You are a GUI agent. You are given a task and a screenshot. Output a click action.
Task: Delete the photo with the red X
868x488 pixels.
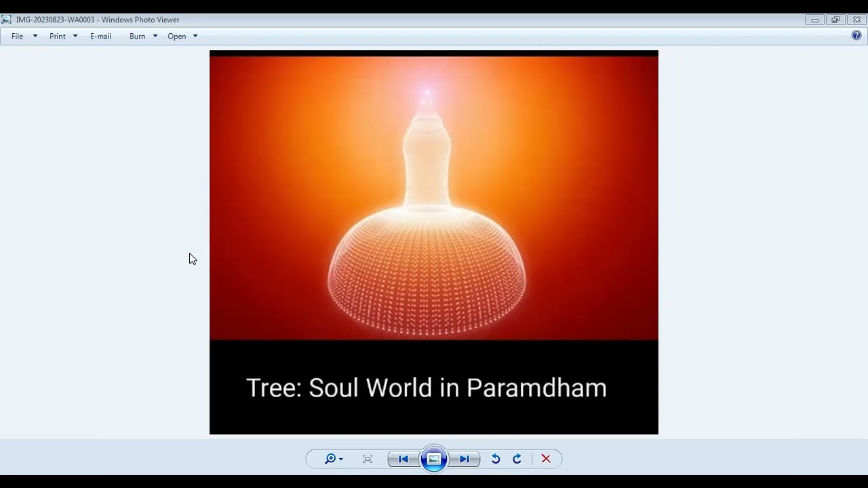[x=546, y=459]
